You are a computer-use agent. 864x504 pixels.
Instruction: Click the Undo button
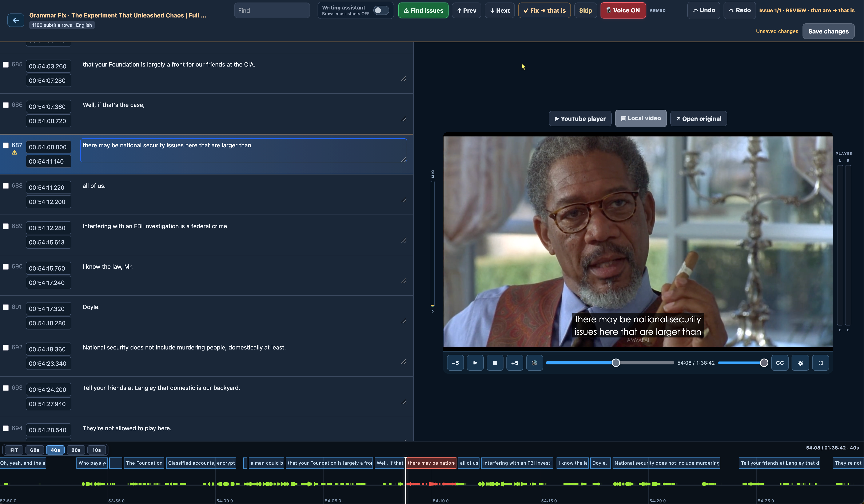(704, 10)
